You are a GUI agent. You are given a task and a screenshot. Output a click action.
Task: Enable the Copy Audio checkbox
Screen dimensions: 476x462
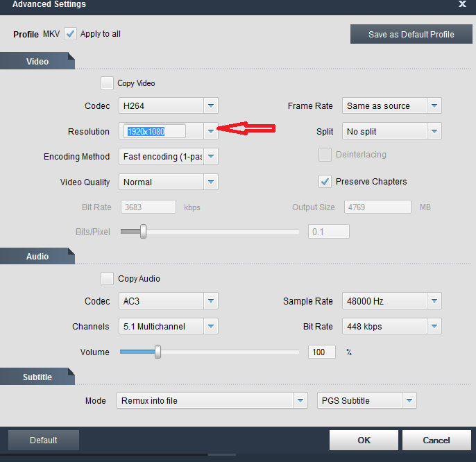click(x=107, y=279)
